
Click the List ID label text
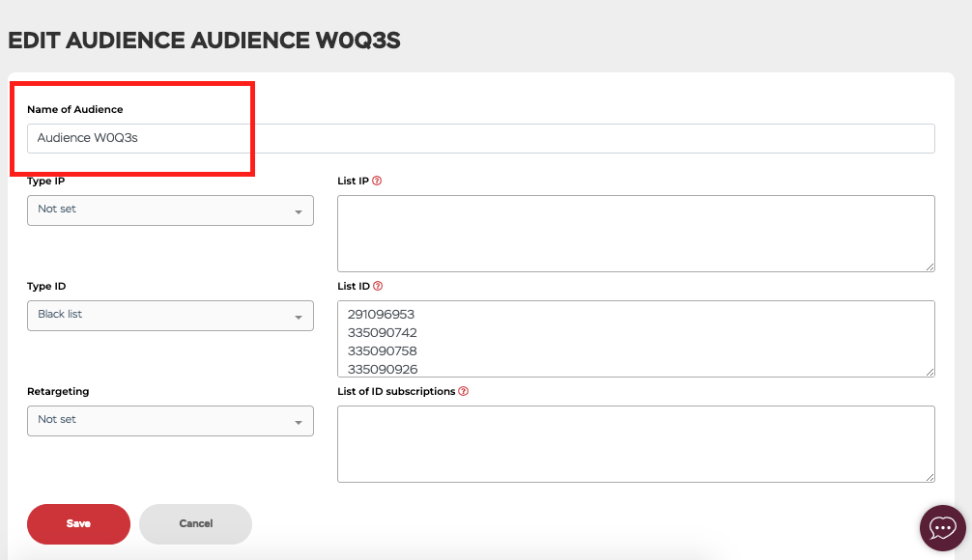click(354, 286)
